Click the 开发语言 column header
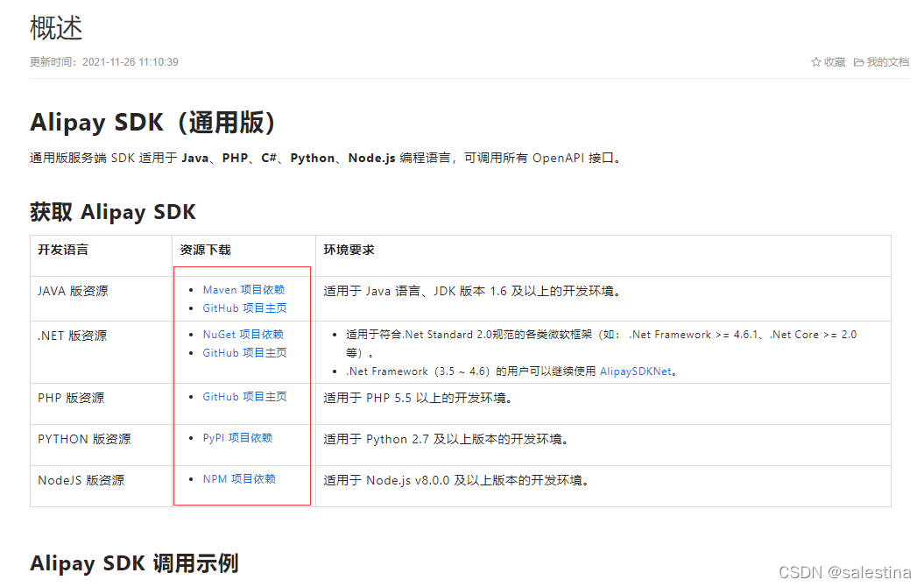 point(63,250)
